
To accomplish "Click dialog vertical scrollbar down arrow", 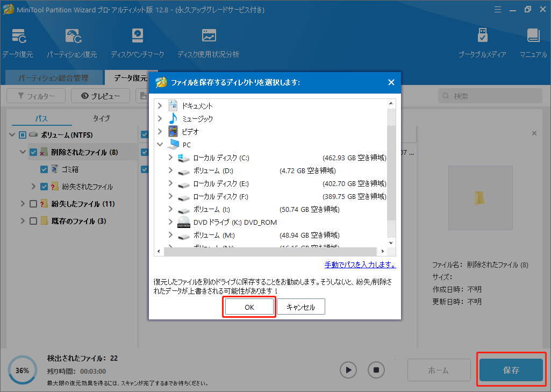I will pos(391,243).
